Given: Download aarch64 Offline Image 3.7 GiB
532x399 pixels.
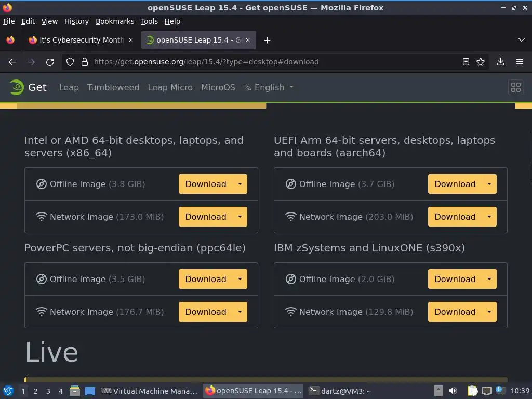Looking at the screenshot, I should coord(455,184).
